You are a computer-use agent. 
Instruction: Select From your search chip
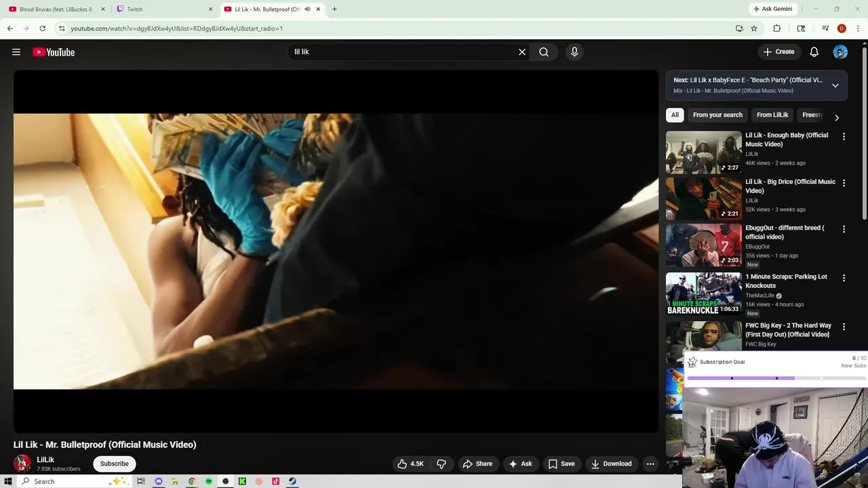click(717, 115)
